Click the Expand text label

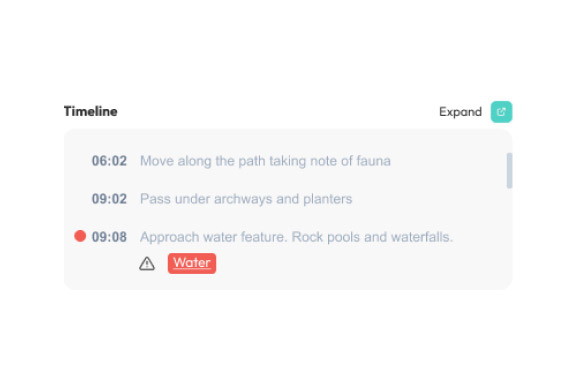460,112
